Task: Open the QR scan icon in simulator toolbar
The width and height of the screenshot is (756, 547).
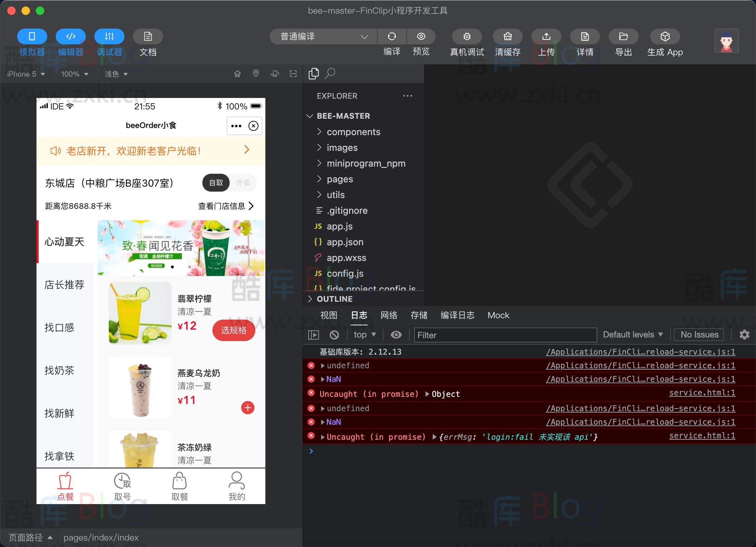Action: 293,73
